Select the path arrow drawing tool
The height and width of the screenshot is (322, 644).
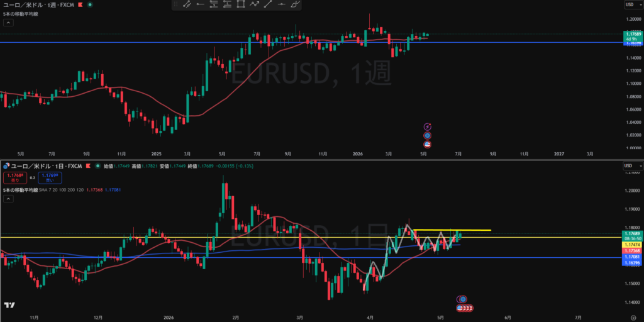pos(255,4)
